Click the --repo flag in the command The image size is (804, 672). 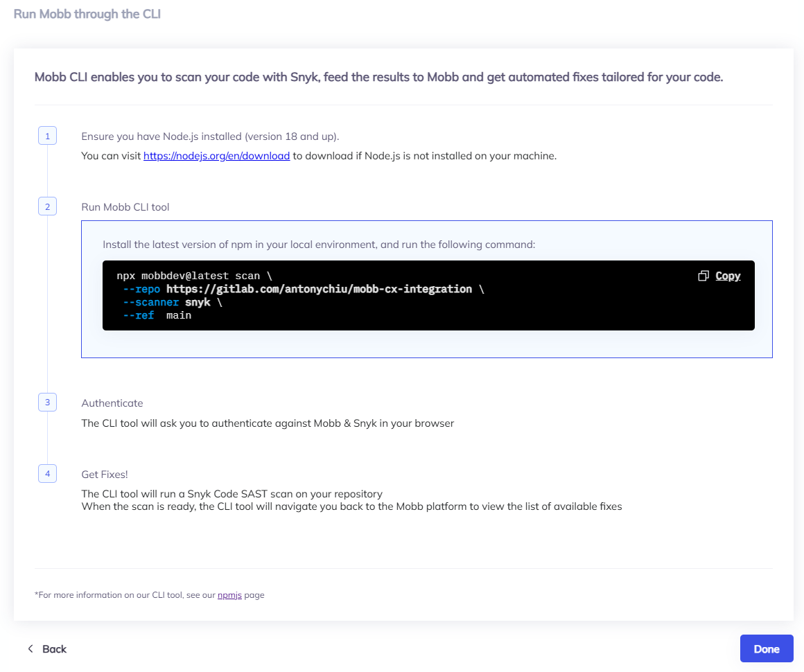click(x=141, y=289)
